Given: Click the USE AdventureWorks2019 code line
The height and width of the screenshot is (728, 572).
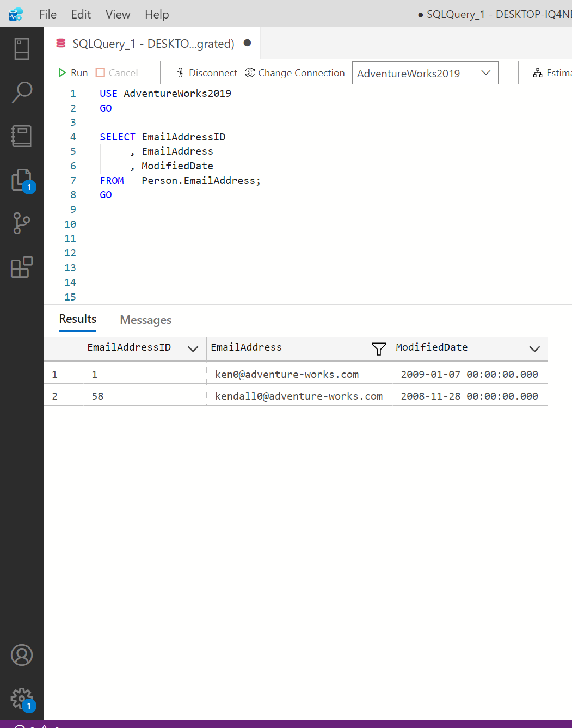Looking at the screenshot, I should coord(165,94).
